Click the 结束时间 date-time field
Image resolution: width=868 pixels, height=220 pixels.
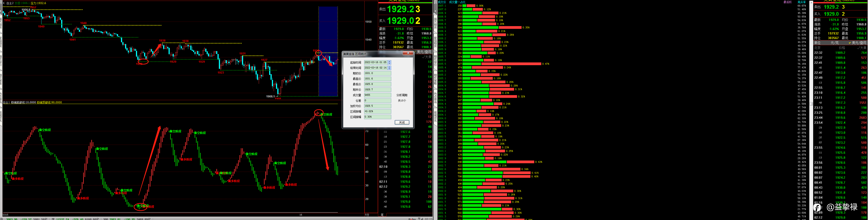(375, 68)
